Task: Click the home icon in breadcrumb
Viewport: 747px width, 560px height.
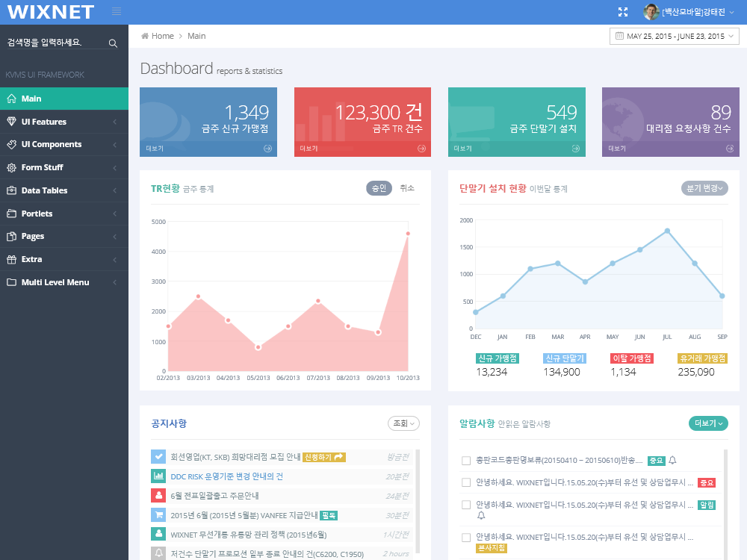Action: click(145, 36)
